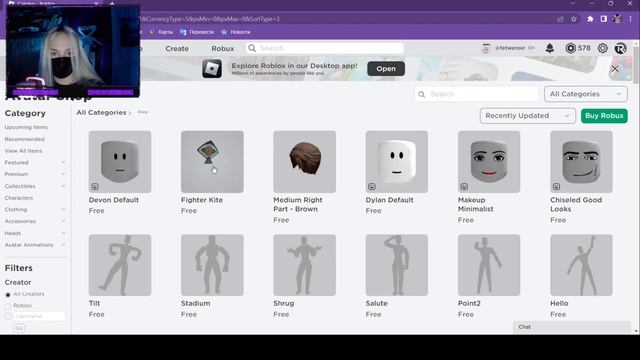Open the Карты bookmark
640x360 pixels.
[x=161, y=32]
